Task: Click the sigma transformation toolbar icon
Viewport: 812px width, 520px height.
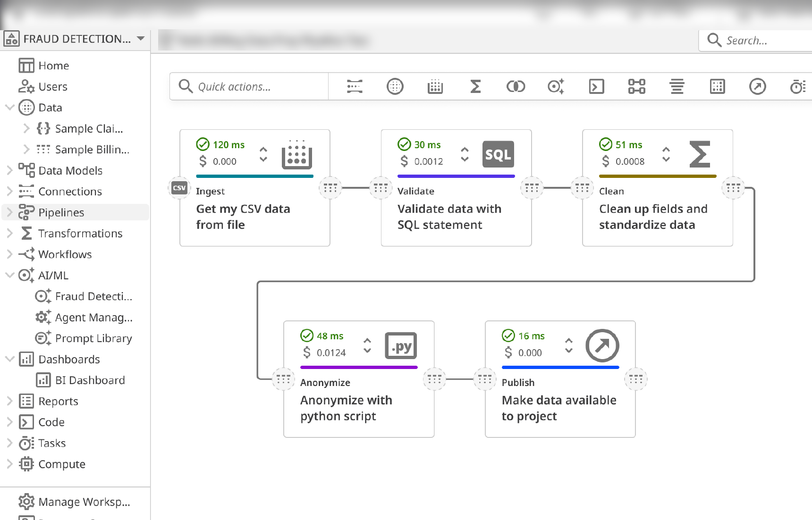Action: click(x=475, y=86)
